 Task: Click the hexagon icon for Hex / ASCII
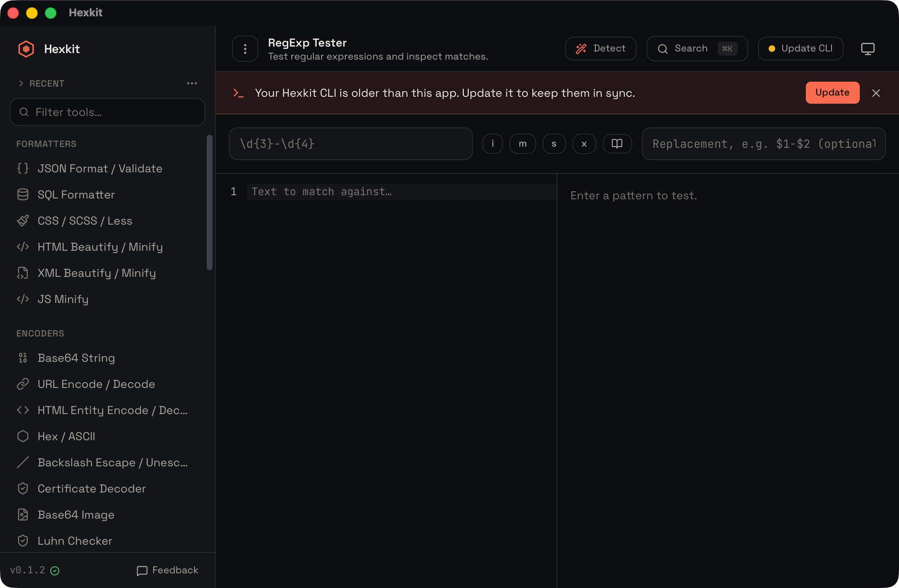(x=23, y=436)
